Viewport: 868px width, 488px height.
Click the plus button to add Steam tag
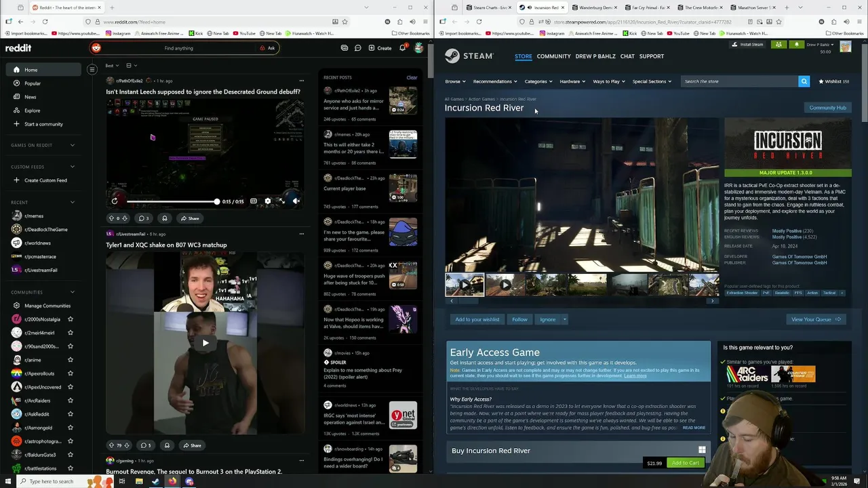(842, 293)
